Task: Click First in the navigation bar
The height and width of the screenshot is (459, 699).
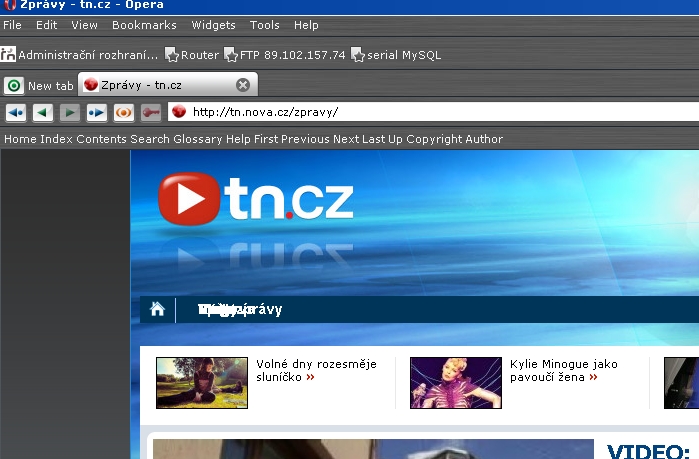Action: pyautogui.click(x=266, y=139)
